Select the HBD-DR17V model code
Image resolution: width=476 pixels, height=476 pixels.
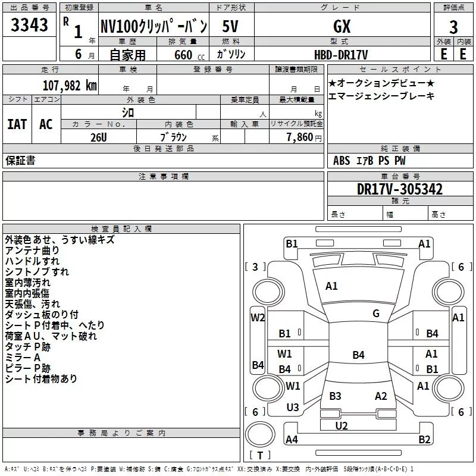click(x=341, y=55)
